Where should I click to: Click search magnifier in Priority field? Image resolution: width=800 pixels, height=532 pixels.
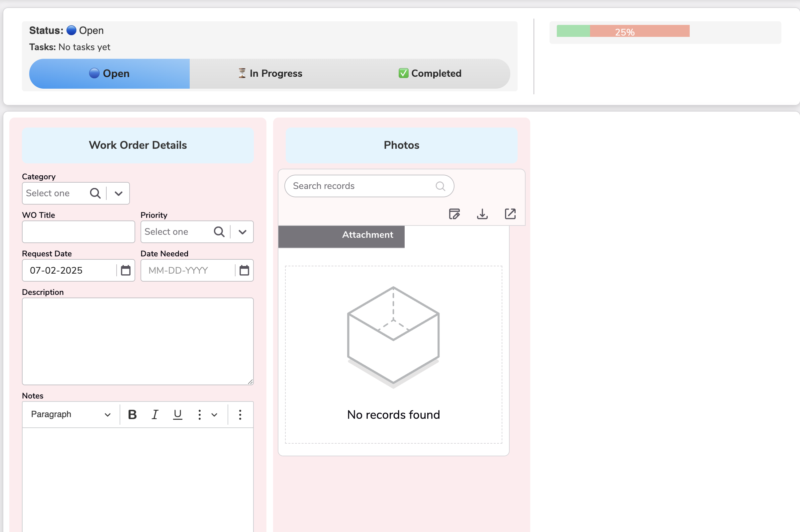(x=219, y=232)
